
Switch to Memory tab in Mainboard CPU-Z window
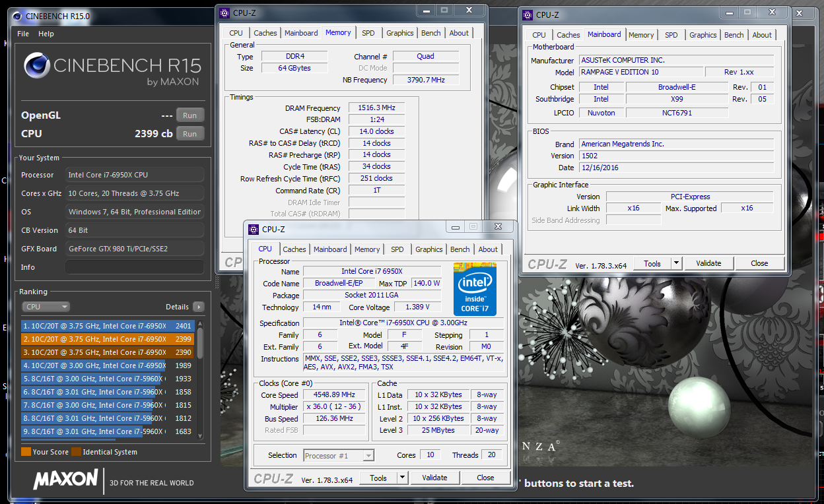pyautogui.click(x=641, y=35)
